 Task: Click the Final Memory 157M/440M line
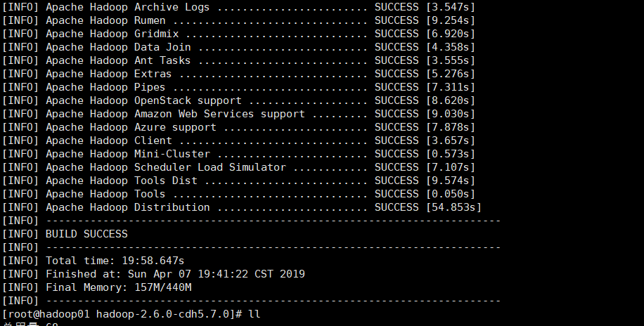point(97,287)
